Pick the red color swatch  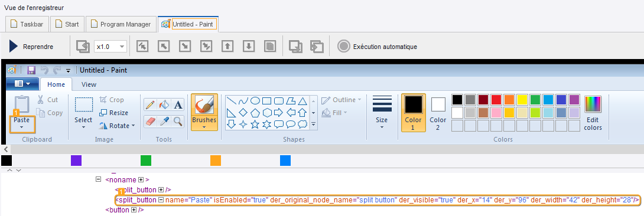[496, 100]
